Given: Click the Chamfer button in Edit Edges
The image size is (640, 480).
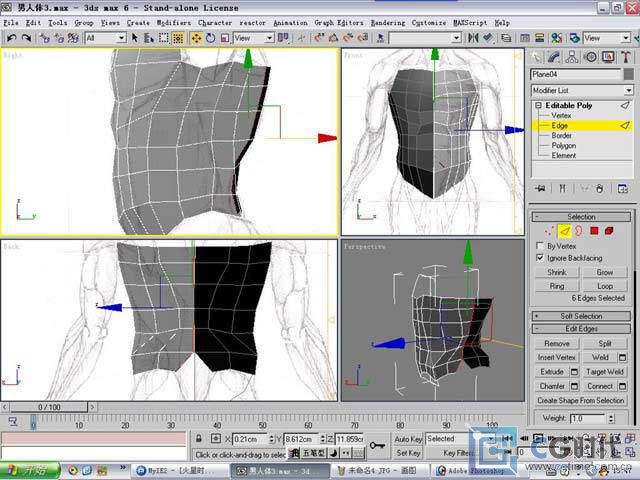Looking at the screenshot, I should pyautogui.click(x=552, y=386).
